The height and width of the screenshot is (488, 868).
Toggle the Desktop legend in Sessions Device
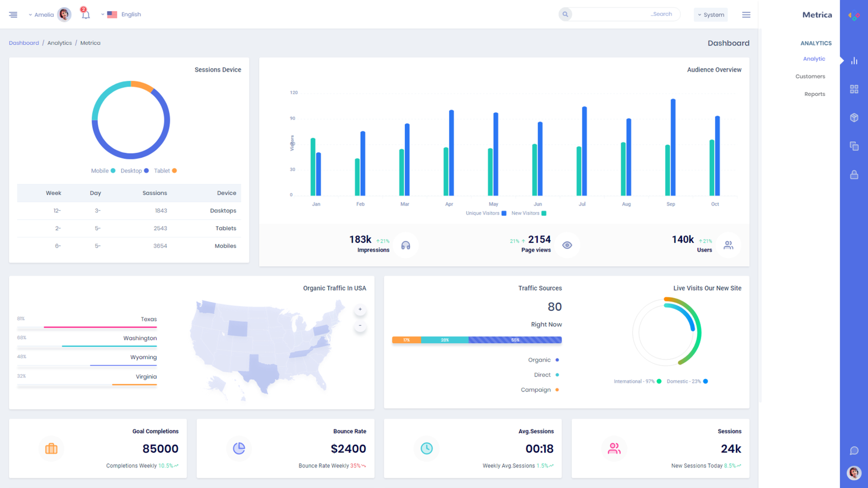(135, 171)
